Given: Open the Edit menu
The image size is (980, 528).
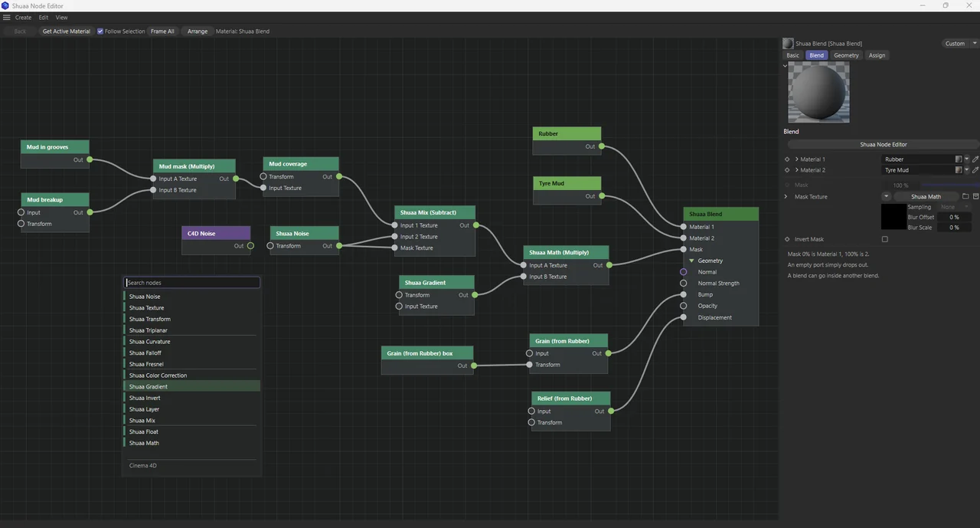Looking at the screenshot, I should pos(43,17).
